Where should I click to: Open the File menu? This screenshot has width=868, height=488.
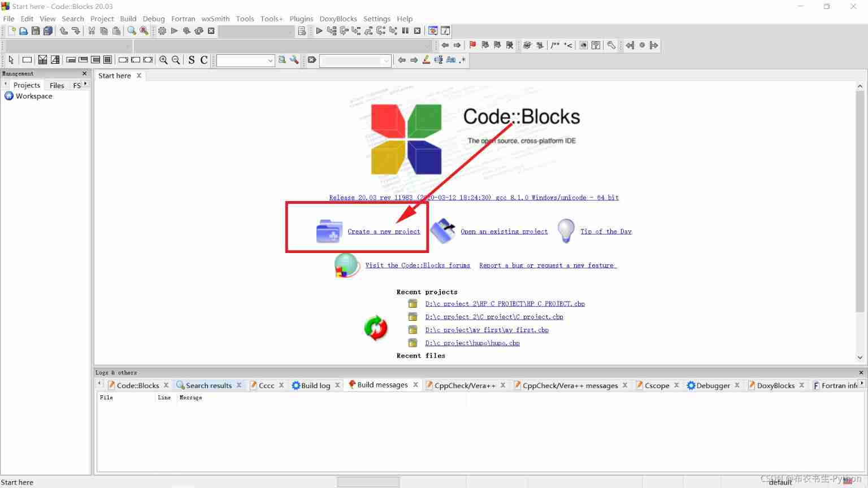(9, 19)
